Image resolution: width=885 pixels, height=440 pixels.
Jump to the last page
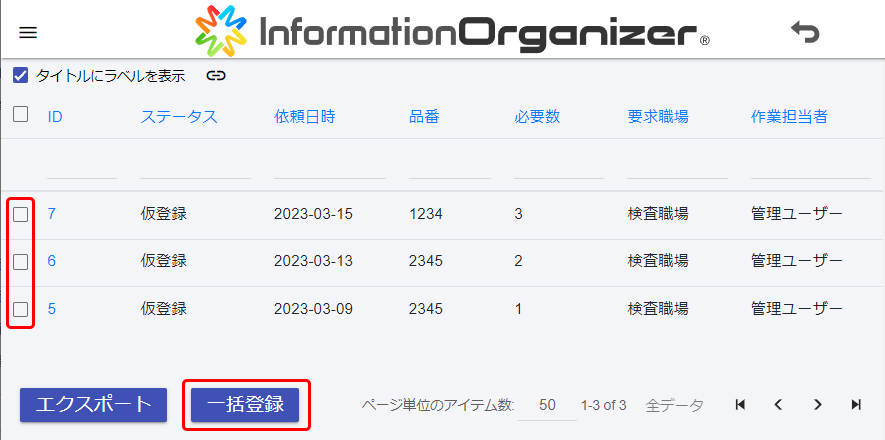pyautogui.click(x=856, y=405)
